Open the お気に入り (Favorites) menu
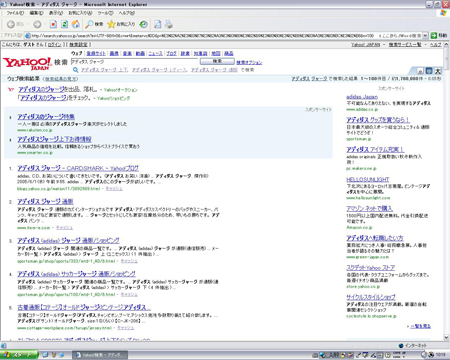The width and height of the screenshot is (450, 360). point(80,13)
